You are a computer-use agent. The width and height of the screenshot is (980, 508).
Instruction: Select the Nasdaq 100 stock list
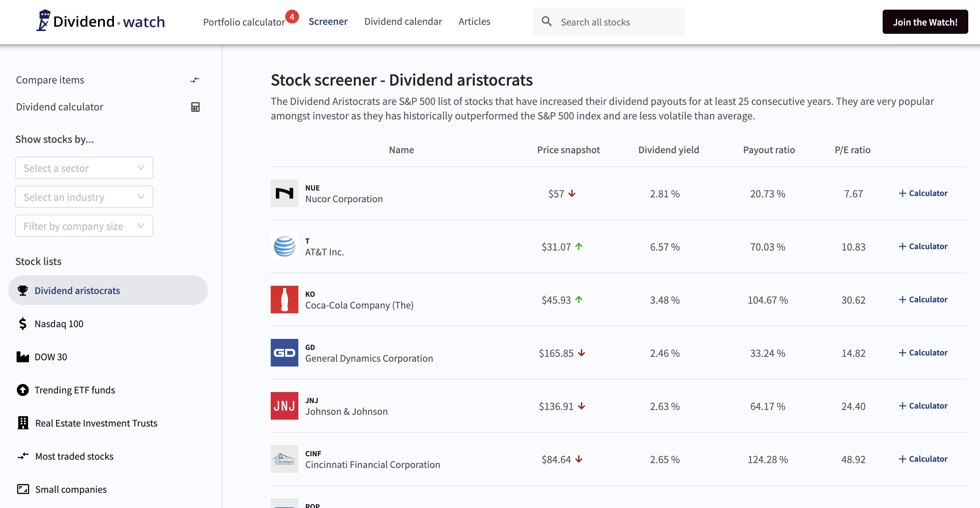pyautogui.click(x=59, y=324)
